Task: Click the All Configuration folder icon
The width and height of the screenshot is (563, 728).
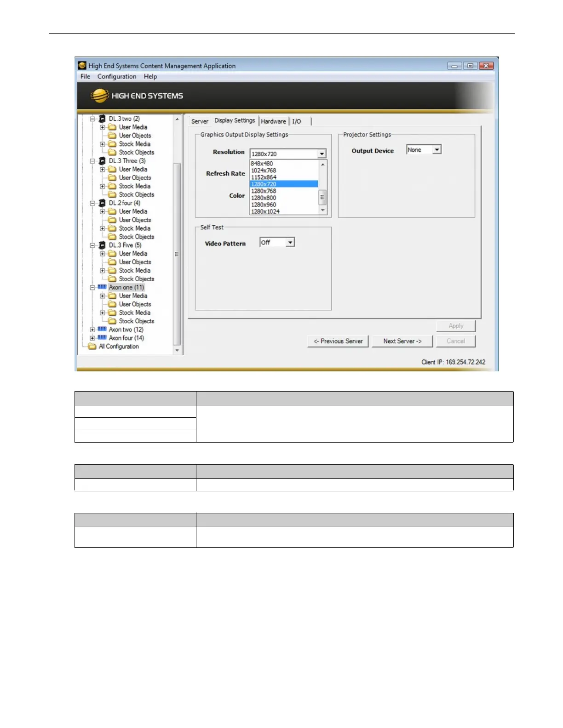Action: 92,347
